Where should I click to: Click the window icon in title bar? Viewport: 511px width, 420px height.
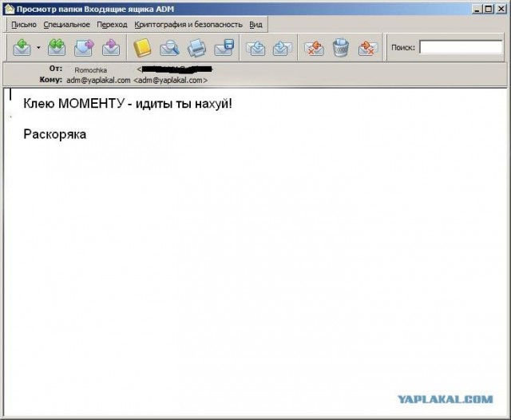[10, 9]
